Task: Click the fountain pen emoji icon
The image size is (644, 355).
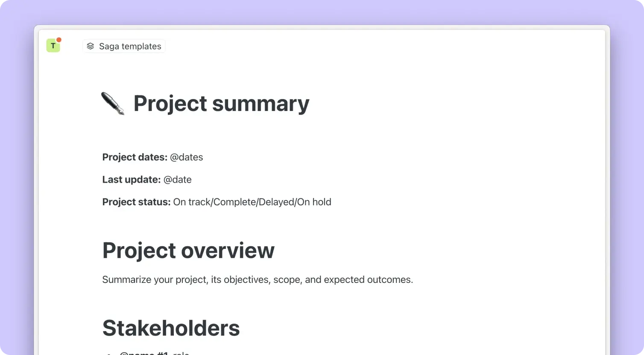Action: (113, 104)
